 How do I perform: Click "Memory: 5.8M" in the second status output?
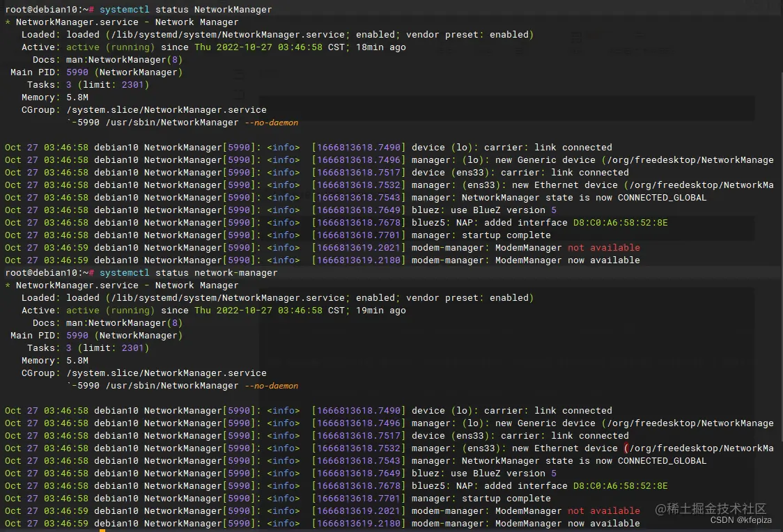tap(55, 360)
